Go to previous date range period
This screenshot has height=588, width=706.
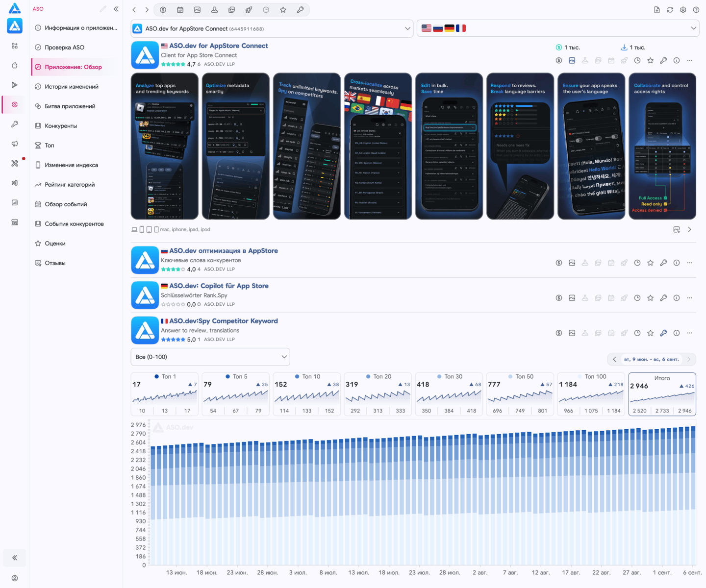[x=614, y=359]
